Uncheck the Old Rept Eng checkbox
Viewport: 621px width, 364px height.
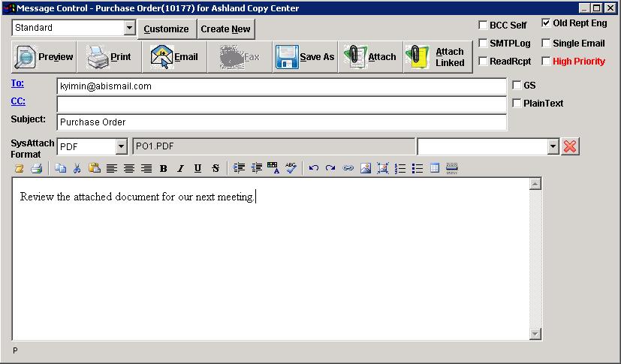[x=546, y=23]
